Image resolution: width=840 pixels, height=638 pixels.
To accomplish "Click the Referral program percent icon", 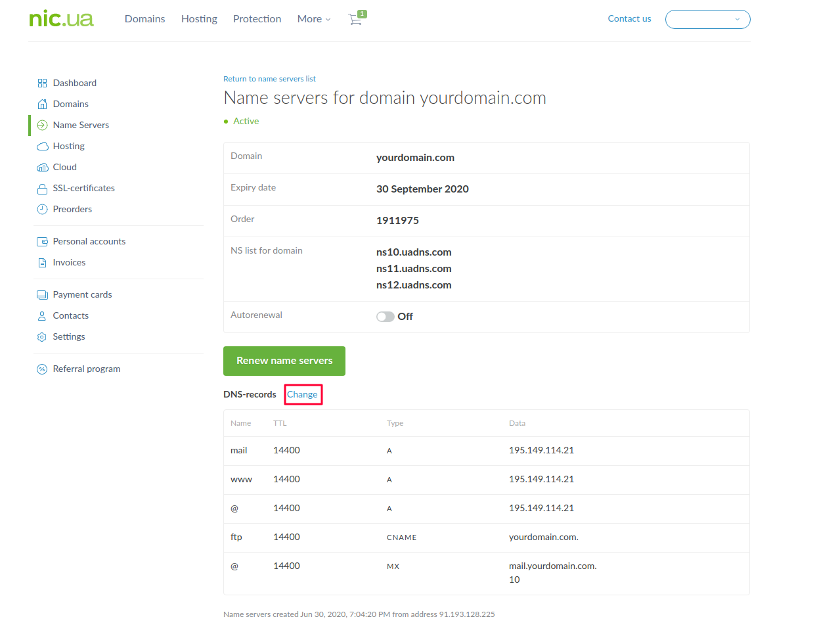I will tap(42, 369).
